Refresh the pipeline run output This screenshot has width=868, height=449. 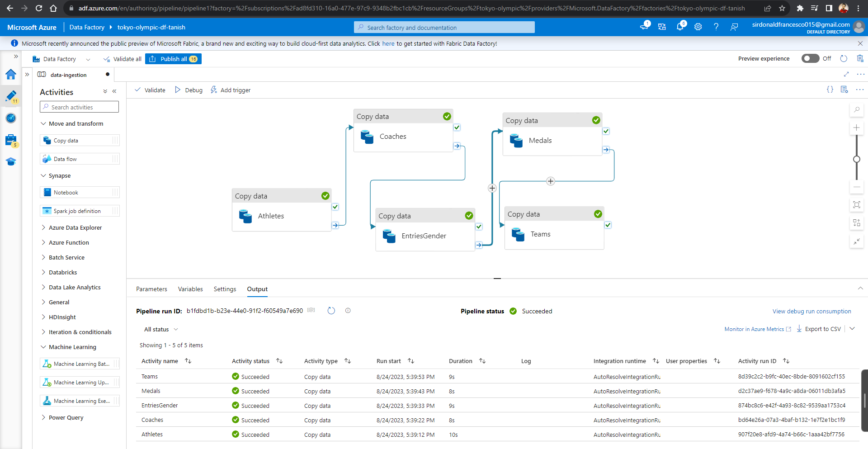[x=331, y=311]
